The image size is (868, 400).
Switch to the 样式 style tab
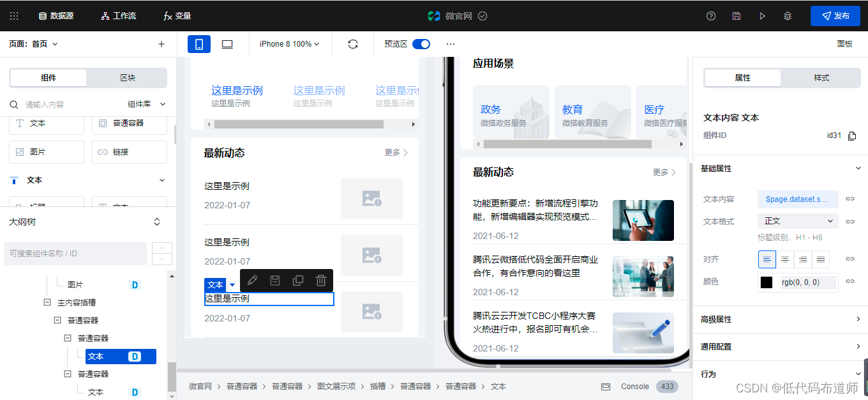[x=821, y=78]
